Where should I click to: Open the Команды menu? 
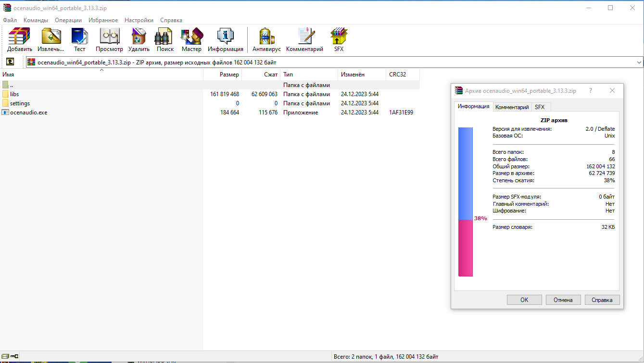tap(36, 20)
